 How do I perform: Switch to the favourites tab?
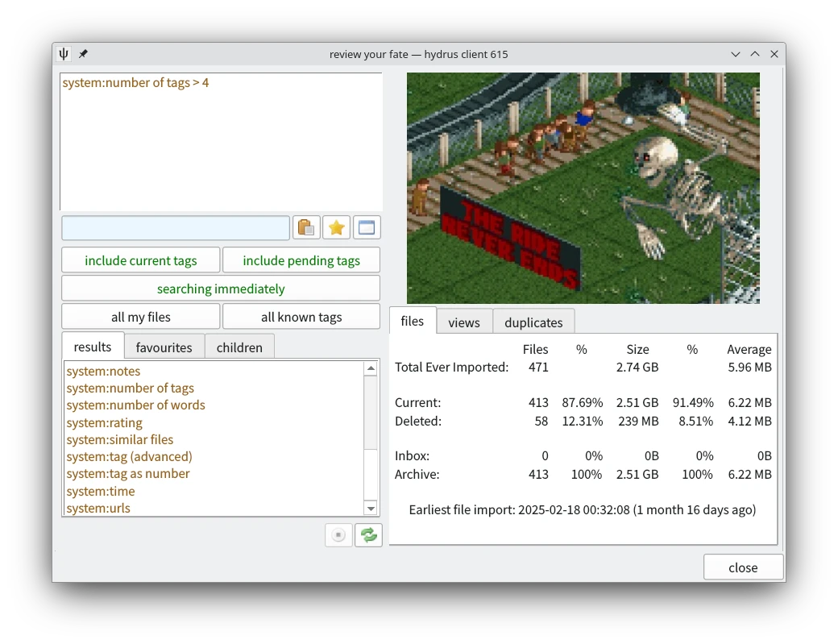click(x=164, y=347)
